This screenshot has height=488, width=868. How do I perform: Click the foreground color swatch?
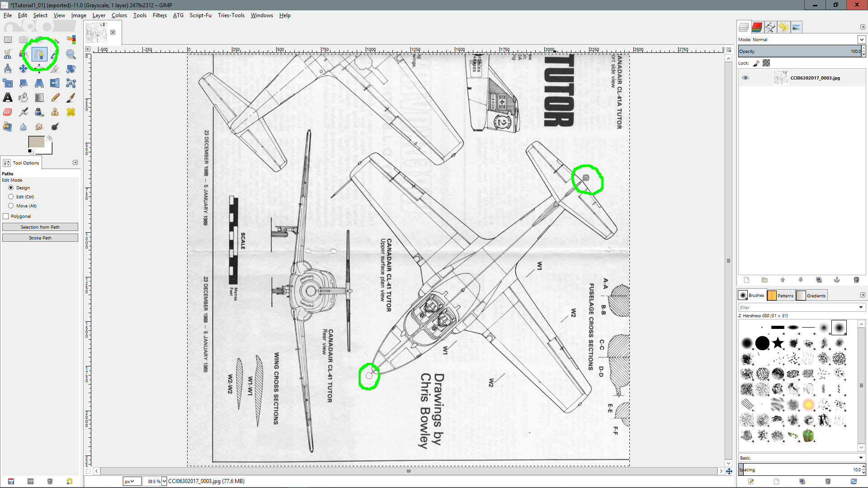[x=36, y=142]
